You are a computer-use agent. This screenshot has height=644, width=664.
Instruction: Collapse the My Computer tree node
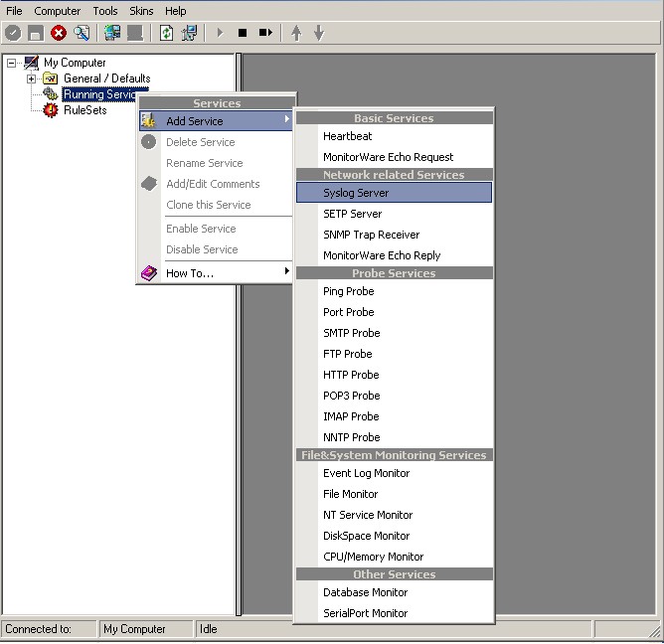point(12,63)
